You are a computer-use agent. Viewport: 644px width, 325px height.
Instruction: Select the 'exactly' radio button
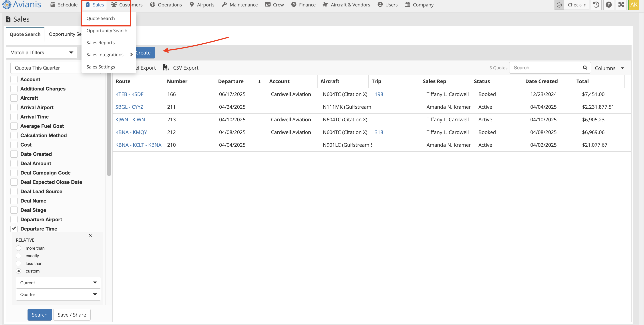[x=18, y=256]
